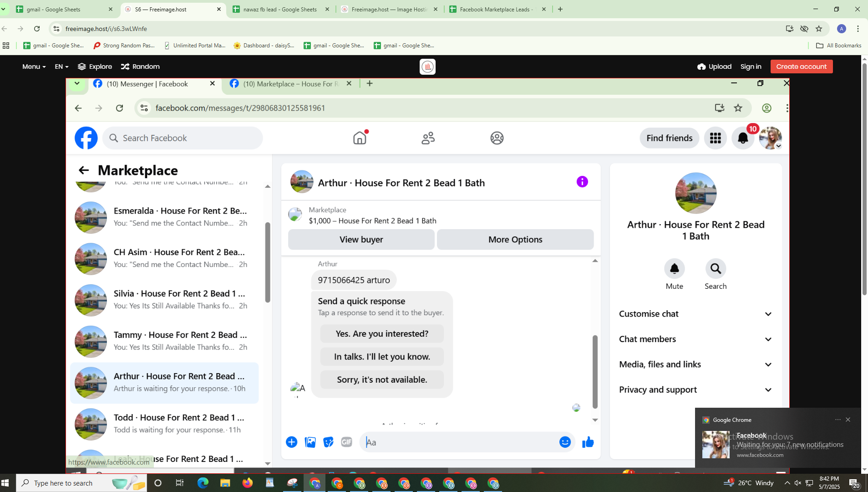Screen dimensions: 868x492
Task: Click the Upload cloud button
Action: [714, 67]
